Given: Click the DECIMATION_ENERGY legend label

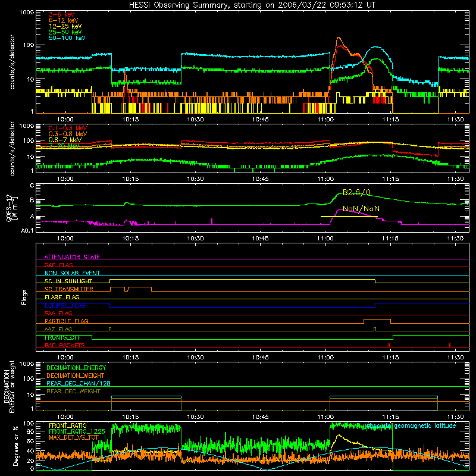Looking at the screenshot, I should tap(76, 368).
